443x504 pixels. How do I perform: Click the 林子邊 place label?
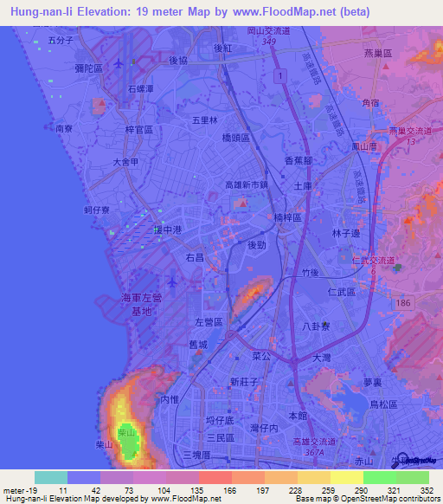[x=346, y=233]
